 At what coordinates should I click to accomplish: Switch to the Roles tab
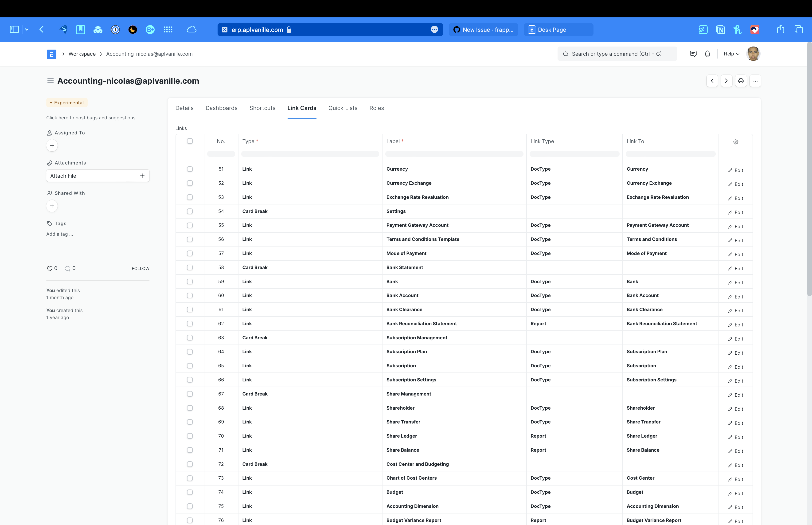pos(377,108)
